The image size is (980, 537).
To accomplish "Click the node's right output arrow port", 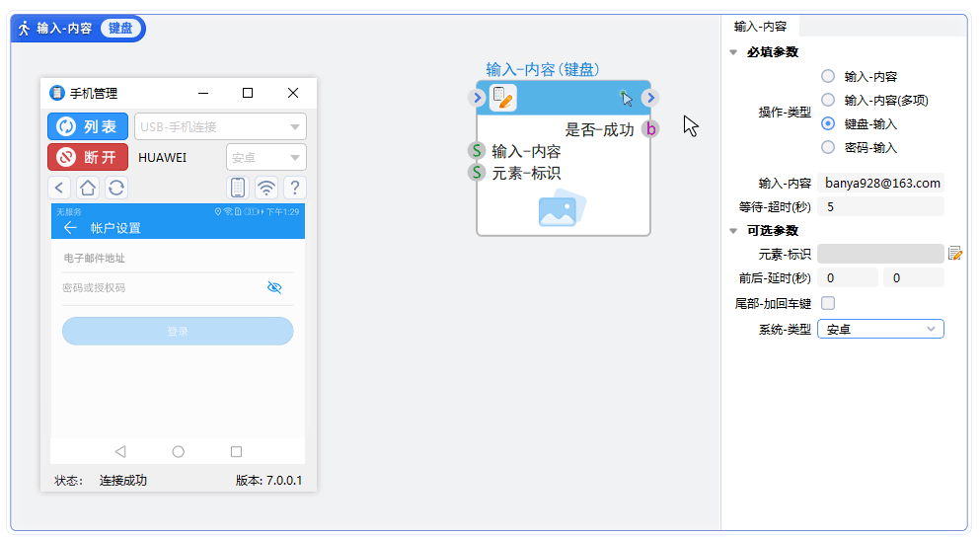I will point(649,97).
